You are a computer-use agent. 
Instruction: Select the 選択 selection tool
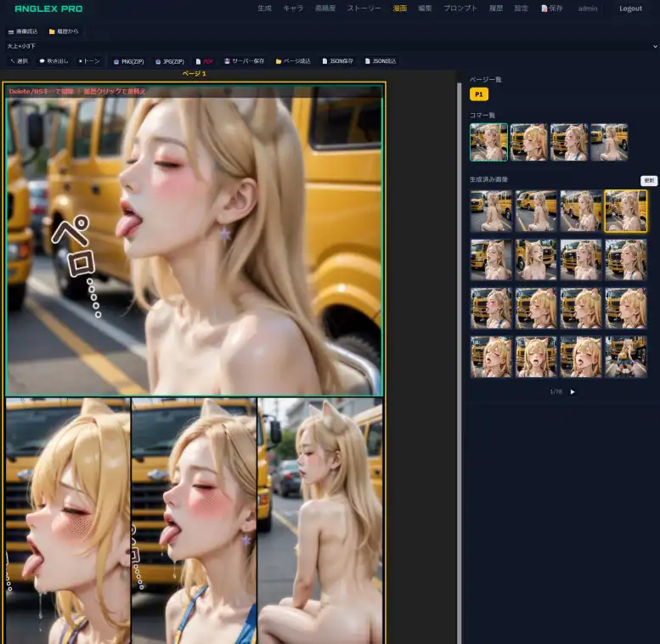pos(19,61)
